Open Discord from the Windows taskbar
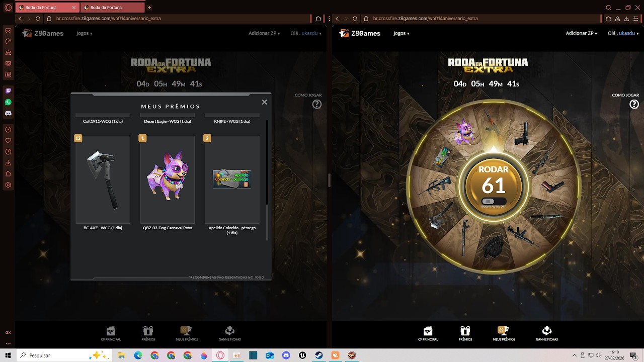Viewport: 644px width, 362px height. tap(286, 355)
